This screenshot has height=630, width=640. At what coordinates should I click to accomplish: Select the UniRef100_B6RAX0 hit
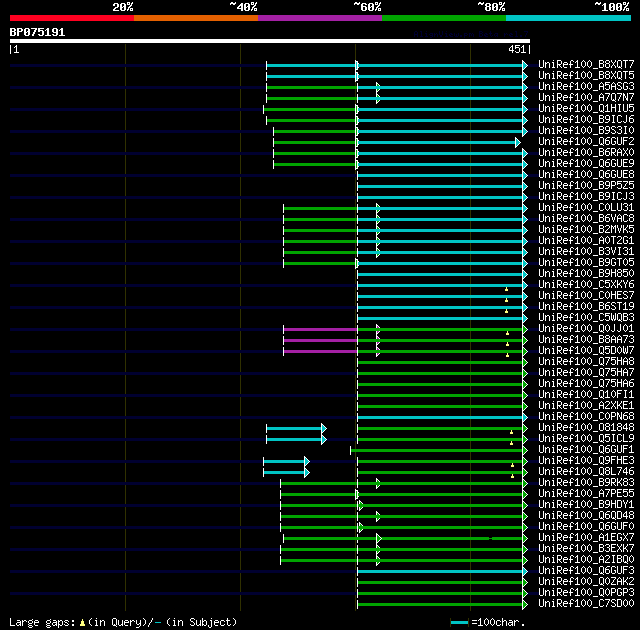tap(586, 153)
